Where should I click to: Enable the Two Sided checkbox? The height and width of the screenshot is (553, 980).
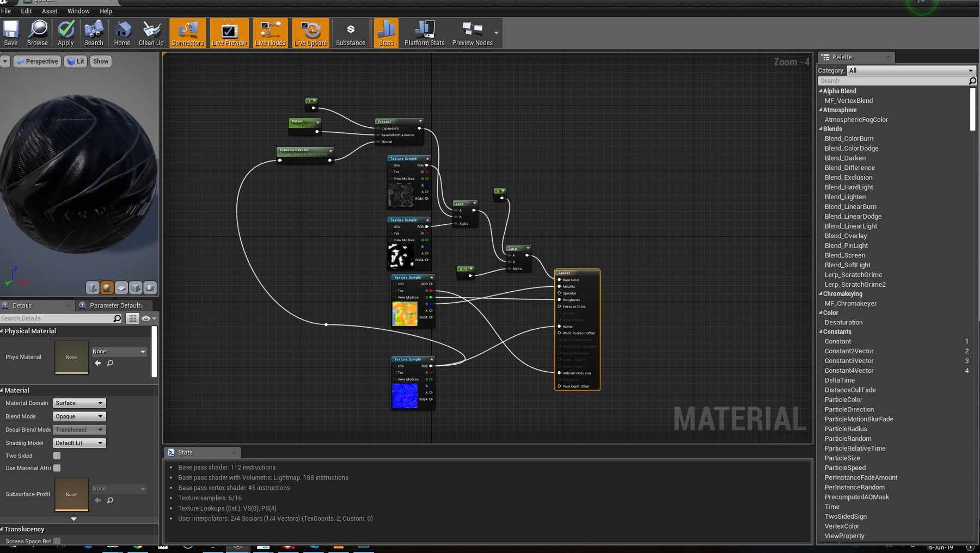click(57, 456)
